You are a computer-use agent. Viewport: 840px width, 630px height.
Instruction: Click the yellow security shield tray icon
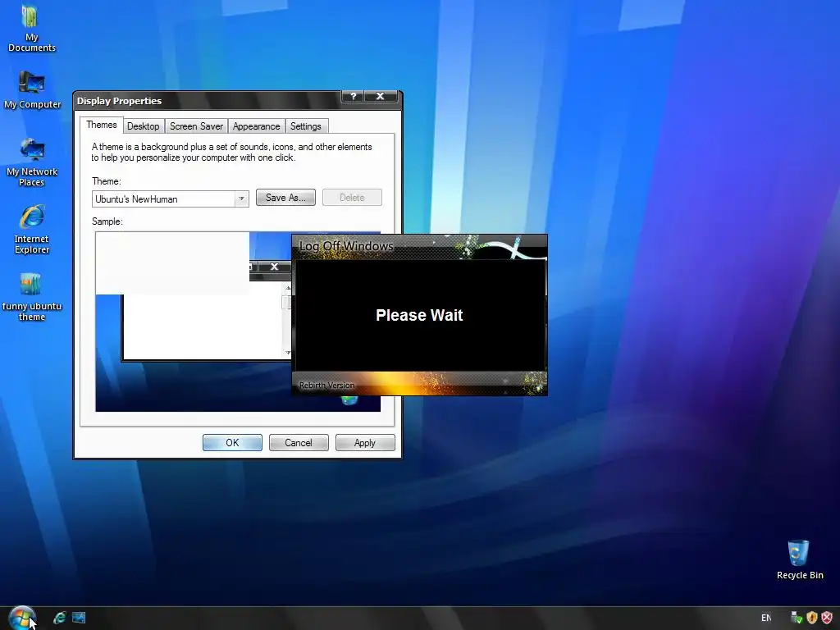point(811,618)
